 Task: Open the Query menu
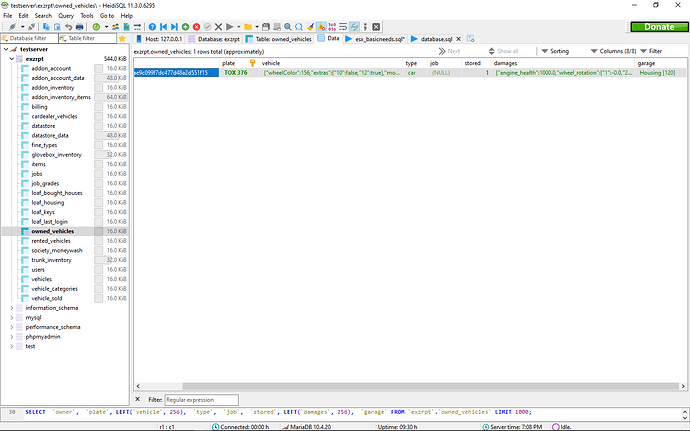[66, 16]
